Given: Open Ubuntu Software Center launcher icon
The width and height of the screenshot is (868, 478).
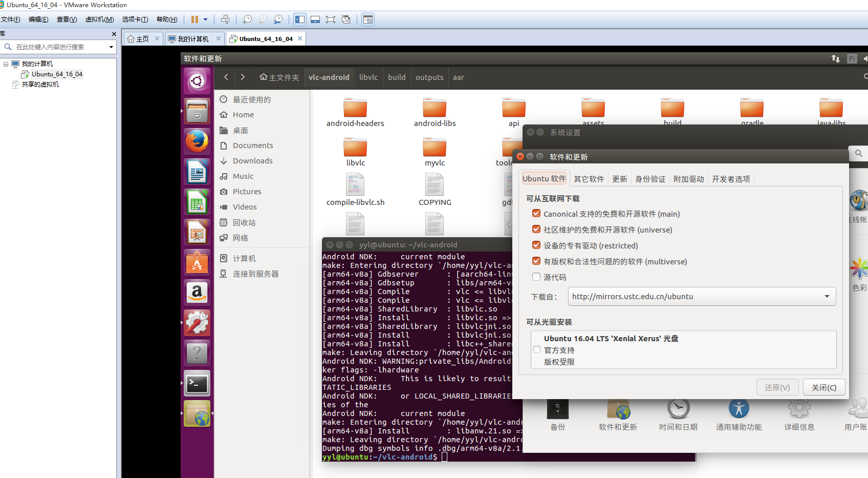Looking at the screenshot, I should tap(197, 262).
